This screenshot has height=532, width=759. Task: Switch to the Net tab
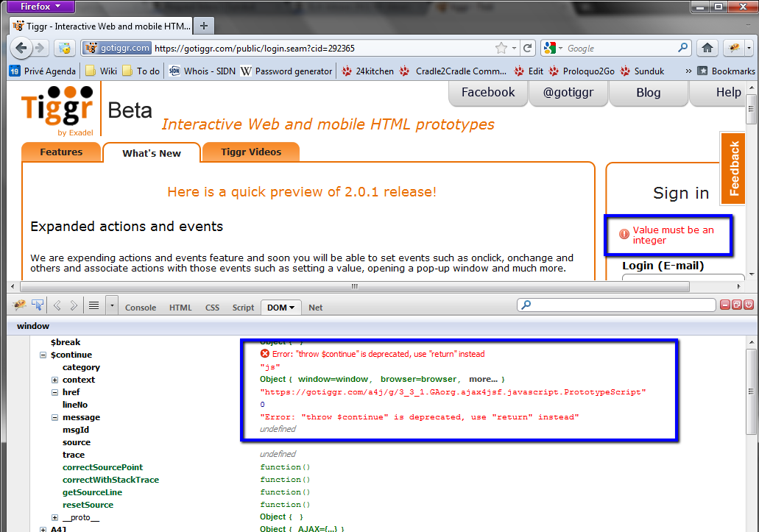[x=316, y=308]
